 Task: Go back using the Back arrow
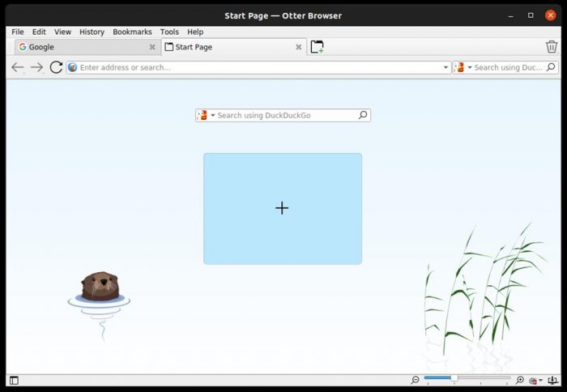pos(17,67)
